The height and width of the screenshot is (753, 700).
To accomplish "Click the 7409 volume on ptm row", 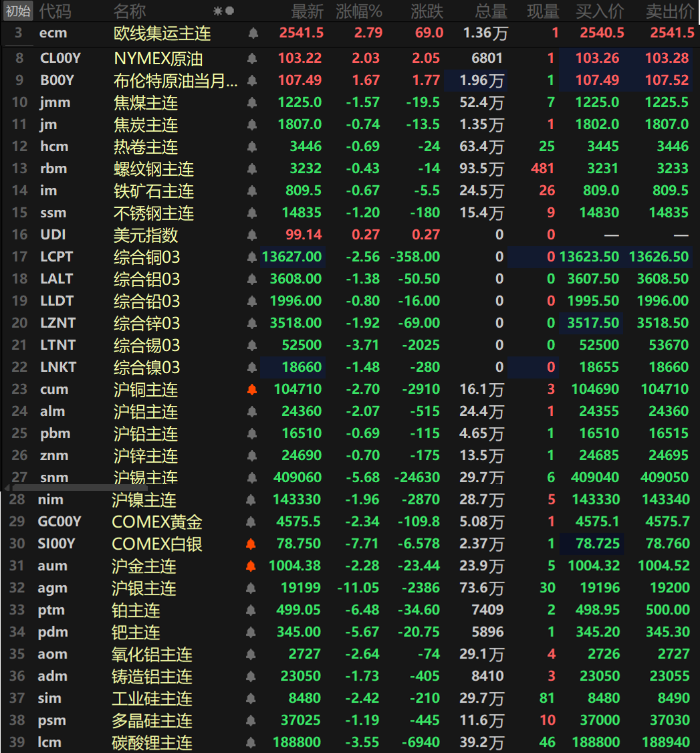I will [487, 611].
